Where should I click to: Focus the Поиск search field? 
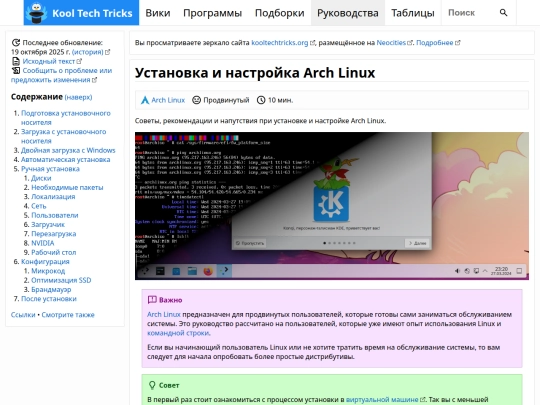click(x=470, y=13)
